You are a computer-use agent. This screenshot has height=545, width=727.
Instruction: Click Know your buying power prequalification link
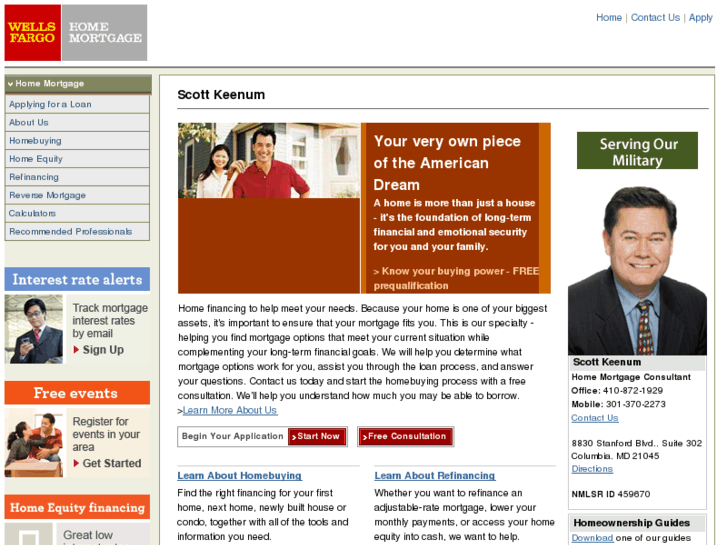[456, 278]
